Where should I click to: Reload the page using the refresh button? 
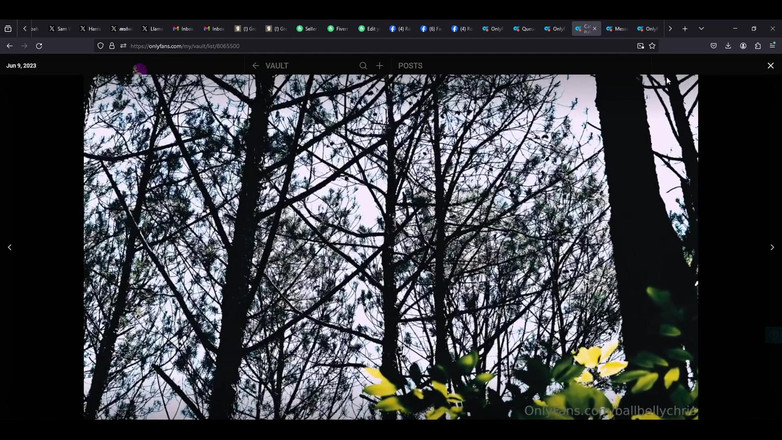[39, 46]
